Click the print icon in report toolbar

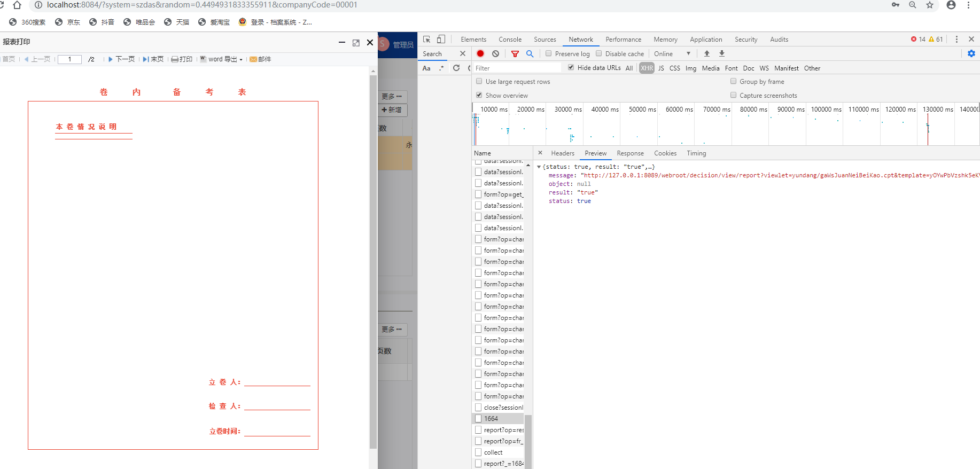tap(182, 59)
